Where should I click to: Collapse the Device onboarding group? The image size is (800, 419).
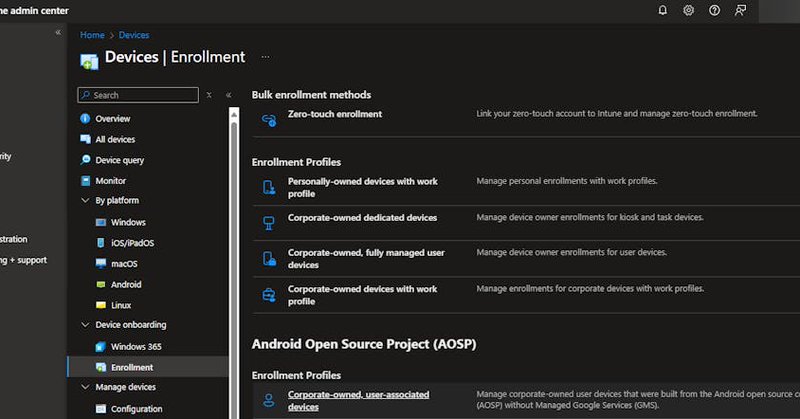(x=85, y=325)
